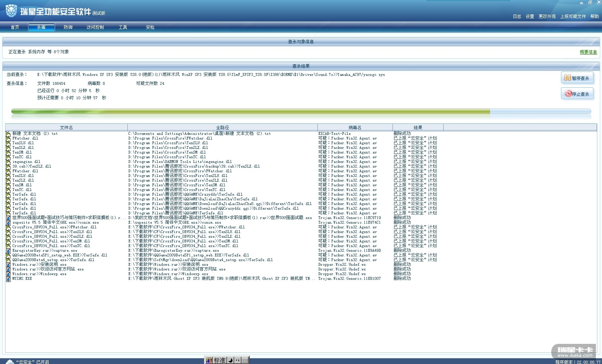This screenshot has width=602, height=364.
Task: Select the Trojan.Win32.Generic.11E974C1 cell
Action: click(349, 222)
